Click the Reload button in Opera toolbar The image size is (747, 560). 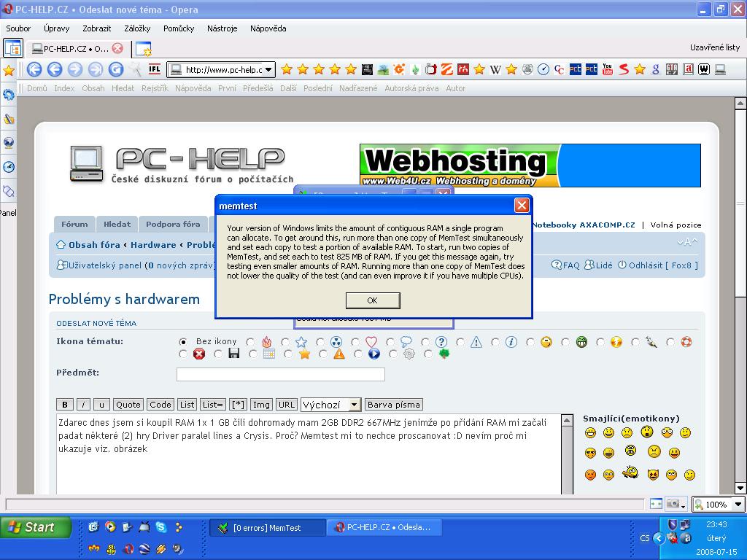tap(116, 69)
